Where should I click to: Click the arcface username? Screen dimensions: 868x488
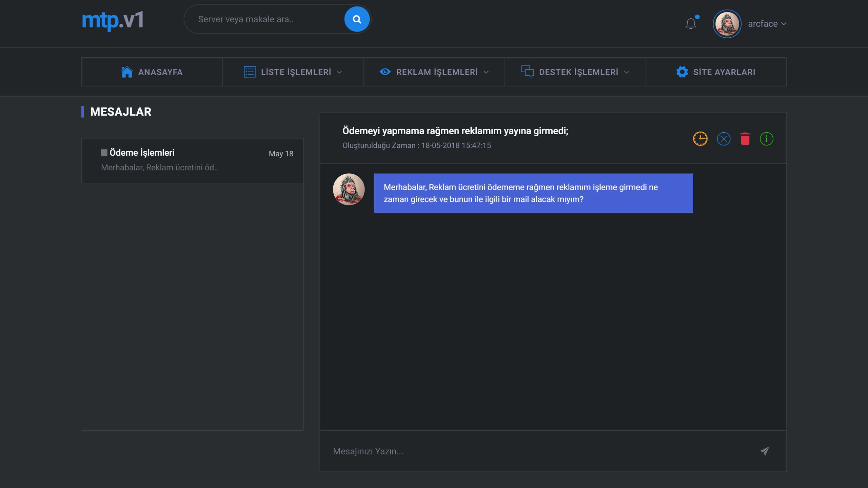point(763,24)
